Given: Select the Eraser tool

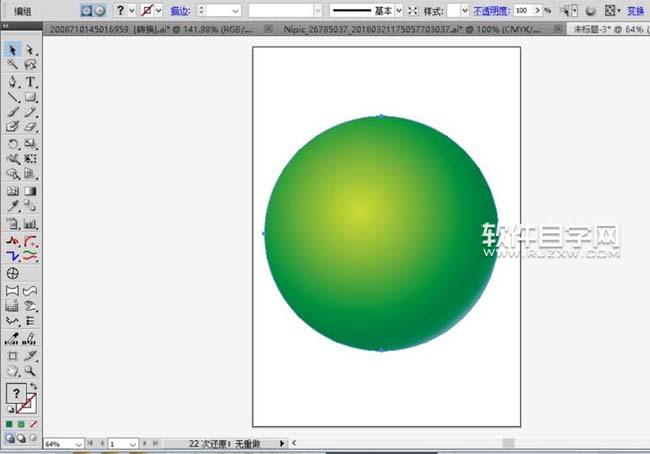Looking at the screenshot, I should pyautogui.click(x=30, y=126).
